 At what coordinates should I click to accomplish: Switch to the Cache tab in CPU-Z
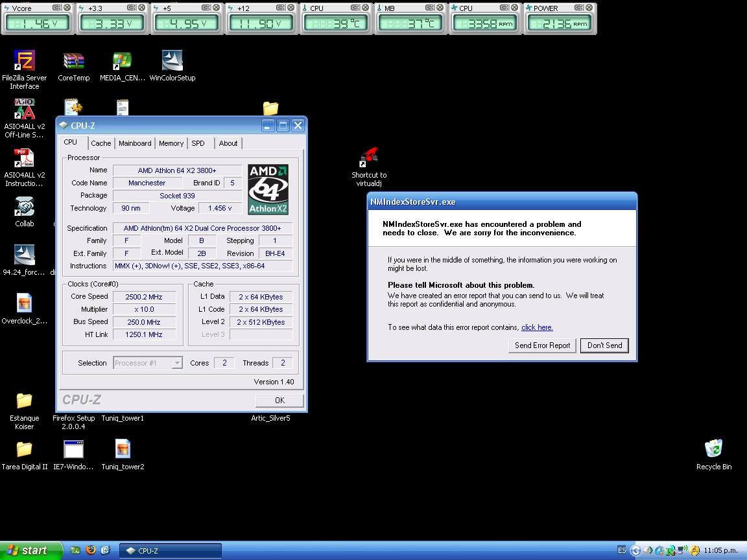[x=101, y=143]
